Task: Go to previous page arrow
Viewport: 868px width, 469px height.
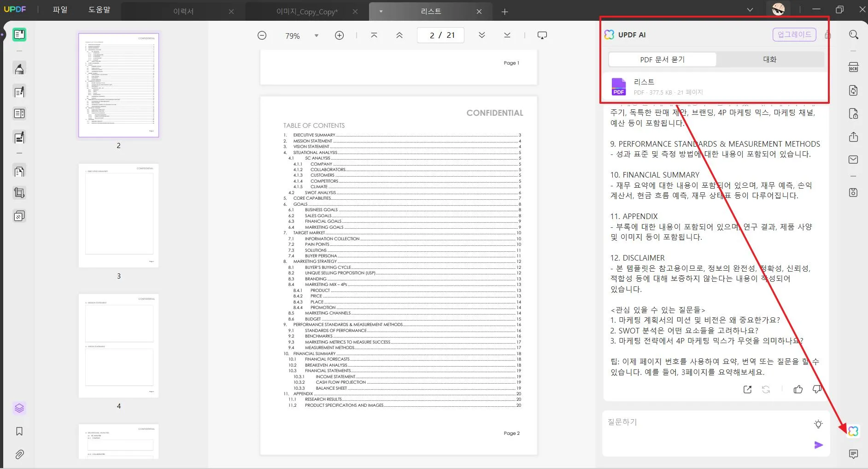Action: coord(399,35)
